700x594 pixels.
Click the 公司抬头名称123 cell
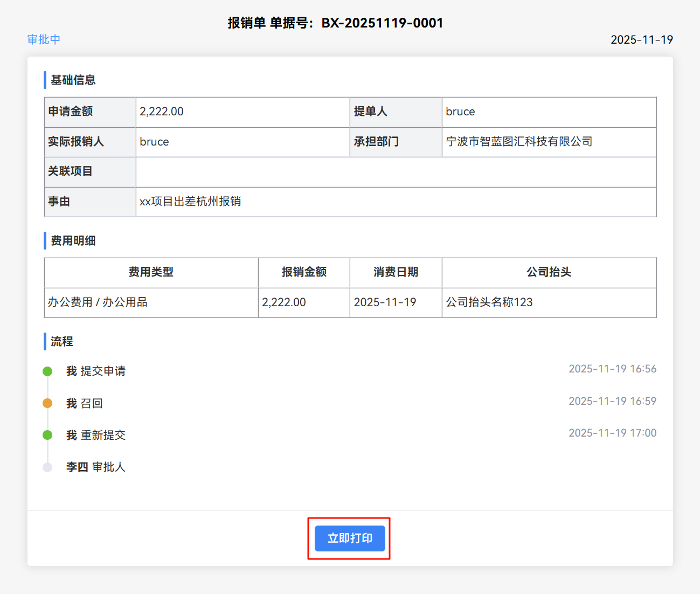pyautogui.click(x=489, y=302)
